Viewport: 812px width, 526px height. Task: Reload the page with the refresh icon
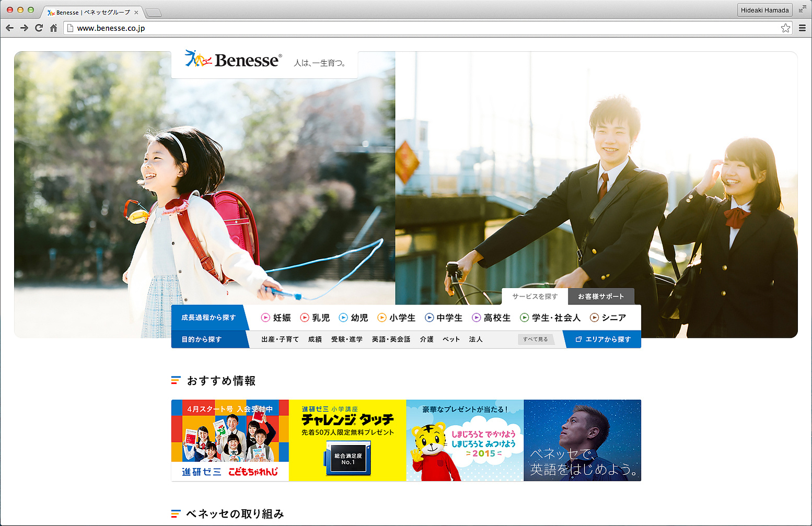pos(39,28)
